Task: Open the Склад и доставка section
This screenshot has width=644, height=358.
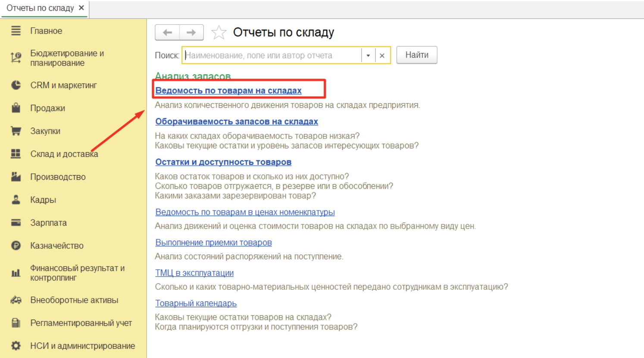Action: 64,154
